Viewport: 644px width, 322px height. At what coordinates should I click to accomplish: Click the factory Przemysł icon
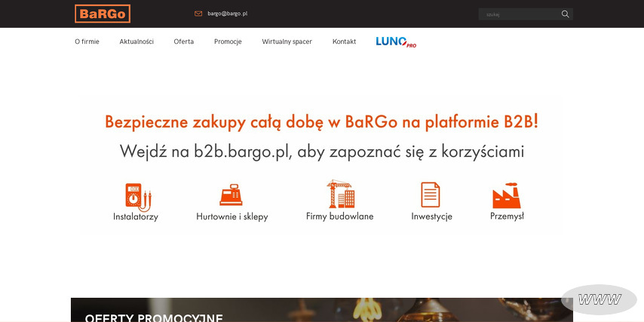coord(507,195)
